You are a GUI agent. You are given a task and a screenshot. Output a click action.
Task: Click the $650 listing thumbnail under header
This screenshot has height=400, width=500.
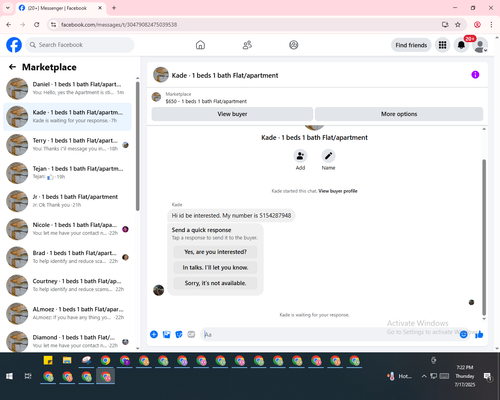click(156, 97)
